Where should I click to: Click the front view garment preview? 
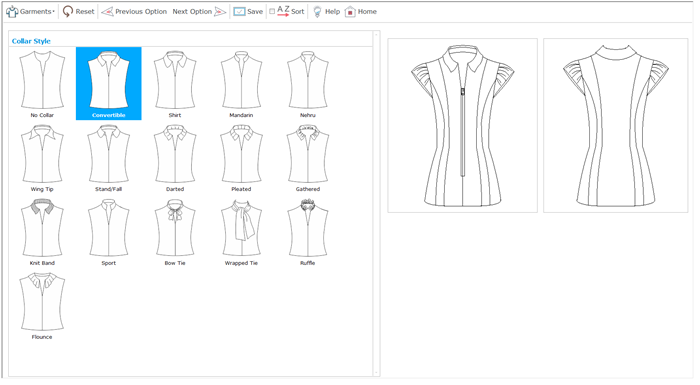pyautogui.click(x=462, y=126)
